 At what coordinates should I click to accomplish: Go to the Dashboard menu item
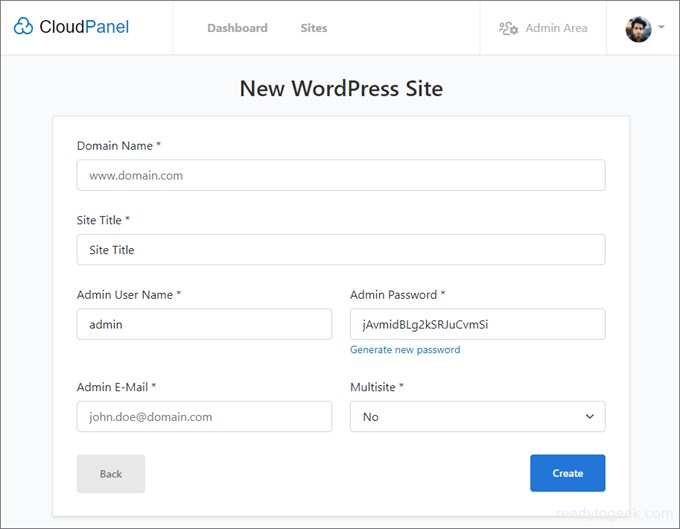237,28
